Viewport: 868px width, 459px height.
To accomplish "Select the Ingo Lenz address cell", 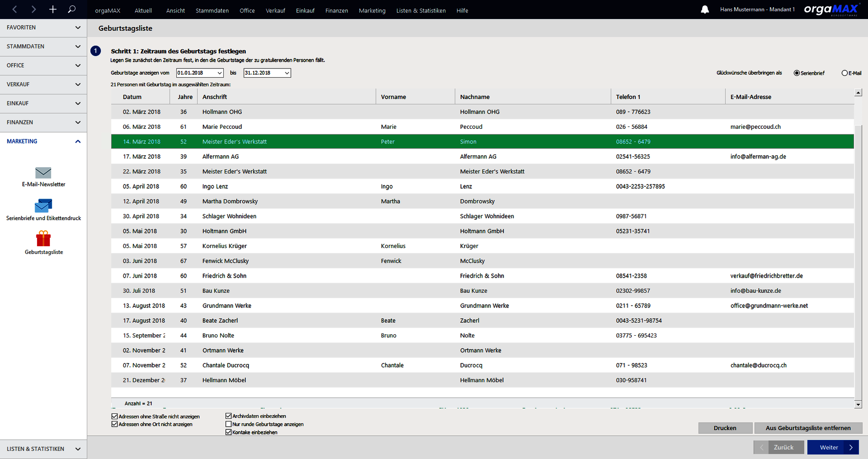I will point(215,186).
